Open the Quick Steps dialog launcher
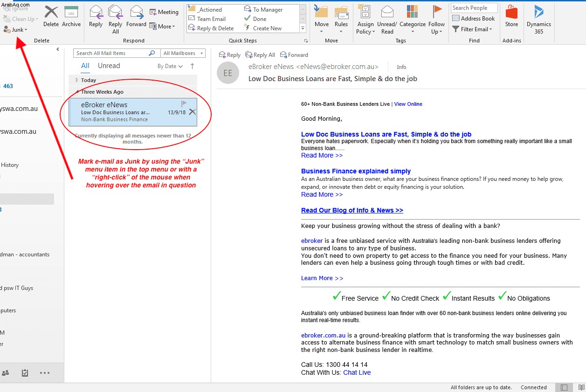This screenshot has height=392, width=586. pos(306,41)
